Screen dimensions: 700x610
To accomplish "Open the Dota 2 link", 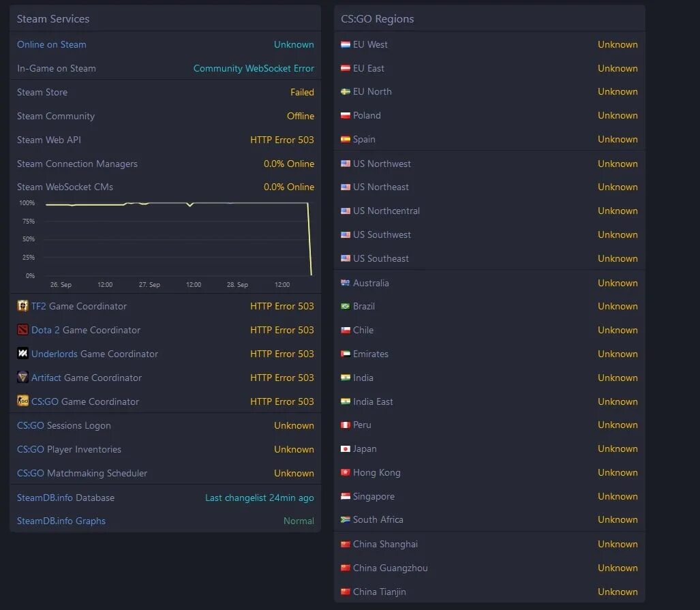I will [45, 330].
